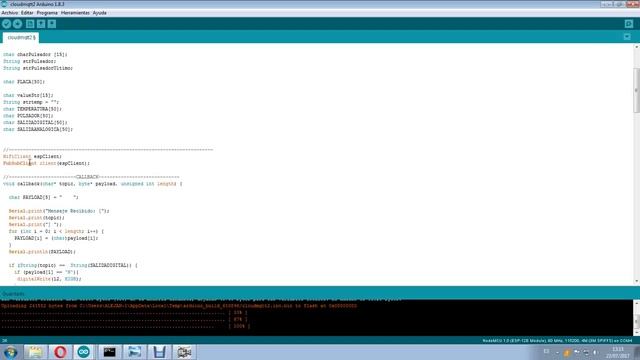Click the Windows Start orb
Image resolution: width=640 pixels, height=360 pixels.
click(10, 352)
